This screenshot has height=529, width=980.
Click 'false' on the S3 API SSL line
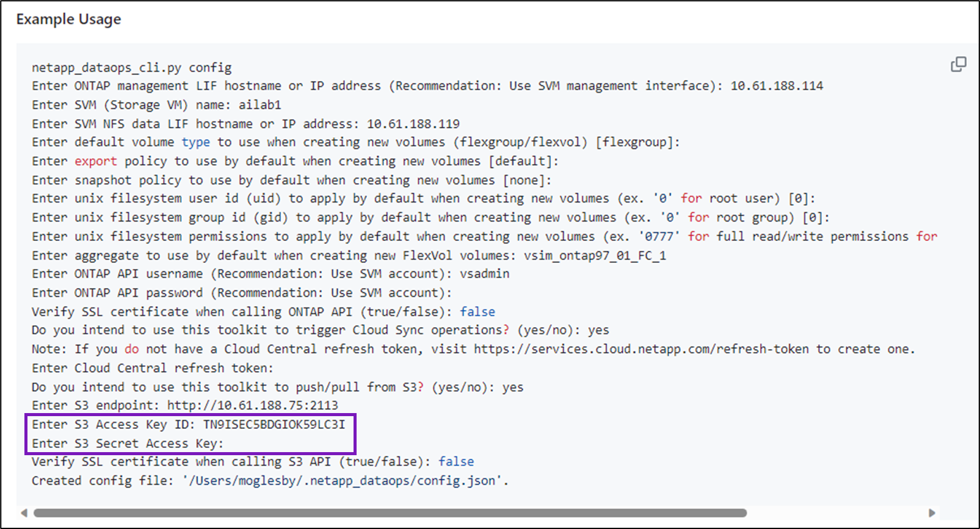click(x=456, y=462)
